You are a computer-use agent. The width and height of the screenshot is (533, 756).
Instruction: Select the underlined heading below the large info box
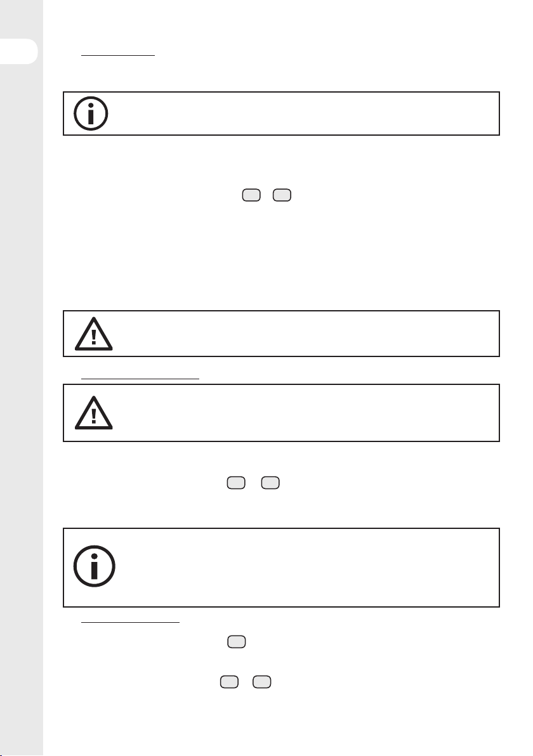tap(130, 622)
